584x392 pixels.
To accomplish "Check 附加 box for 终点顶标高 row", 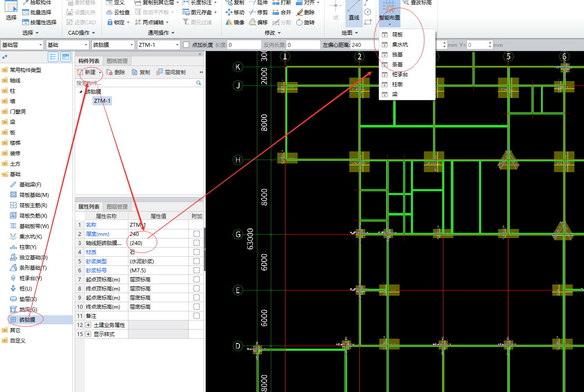I will [x=197, y=288].
